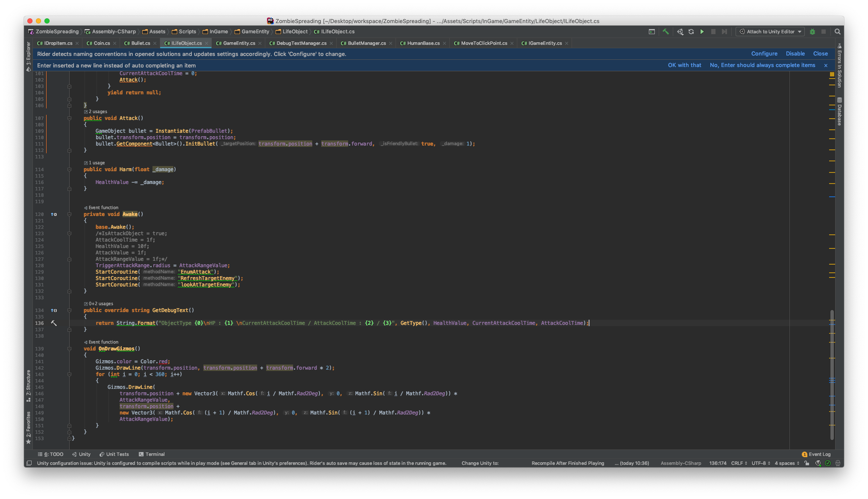Click the quick-fix hammer icon on line 136

click(54, 323)
